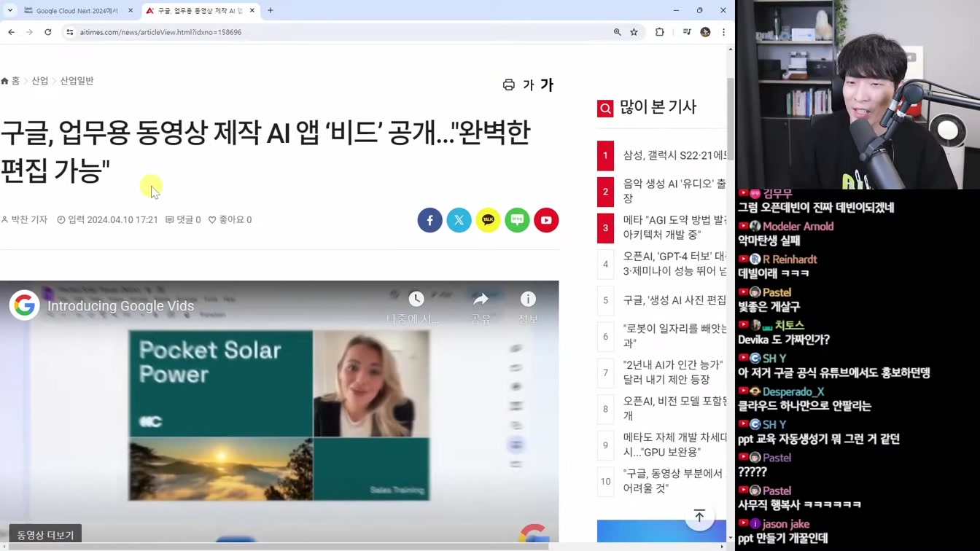This screenshot has height=551, width=980.
Task: Click chat username Modeler Arnold
Action: click(x=798, y=227)
